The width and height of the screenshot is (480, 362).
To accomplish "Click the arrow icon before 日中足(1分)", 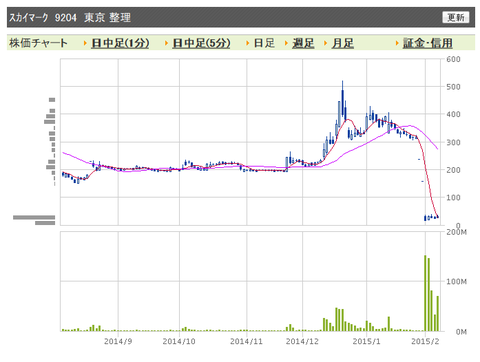I will (x=85, y=43).
